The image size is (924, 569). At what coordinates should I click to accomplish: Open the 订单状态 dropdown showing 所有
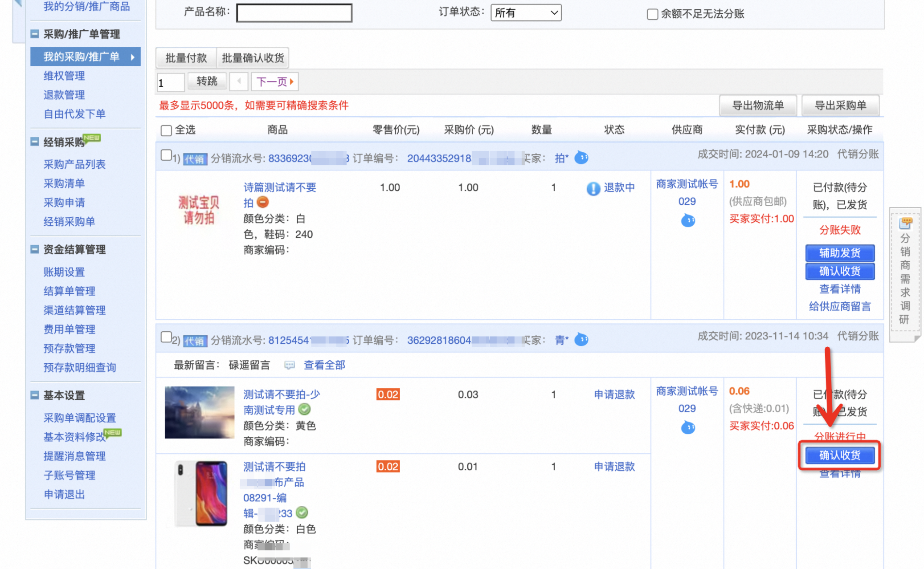[x=526, y=12]
